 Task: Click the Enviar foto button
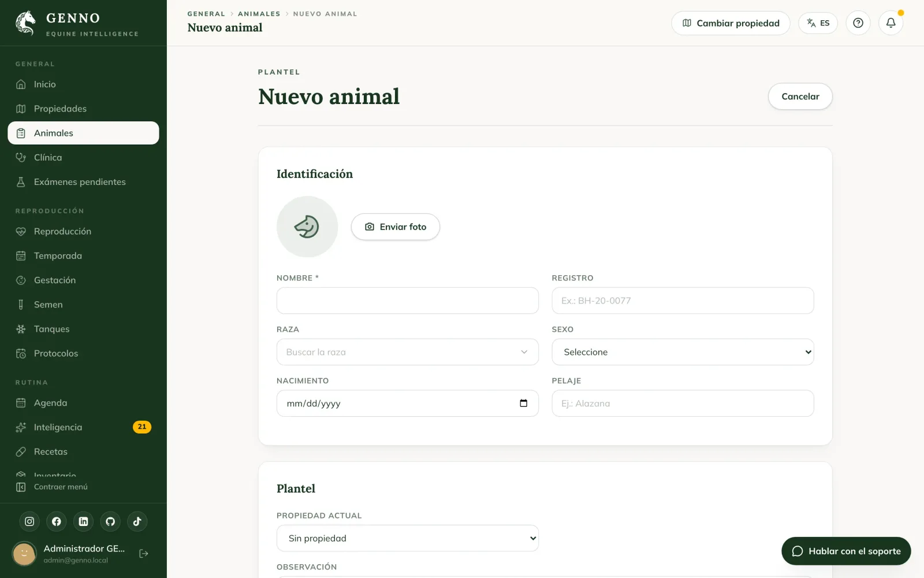pyautogui.click(x=396, y=227)
